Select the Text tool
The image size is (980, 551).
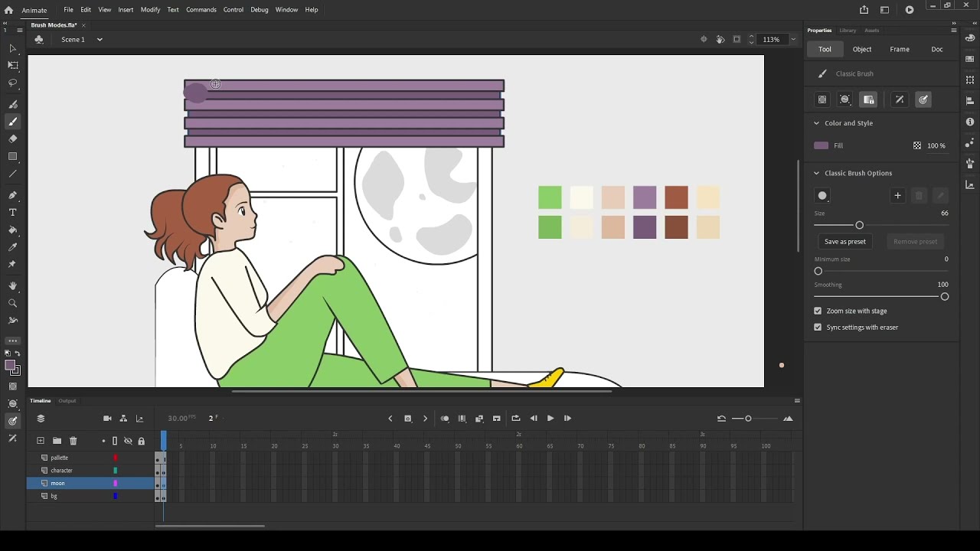coord(13,212)
